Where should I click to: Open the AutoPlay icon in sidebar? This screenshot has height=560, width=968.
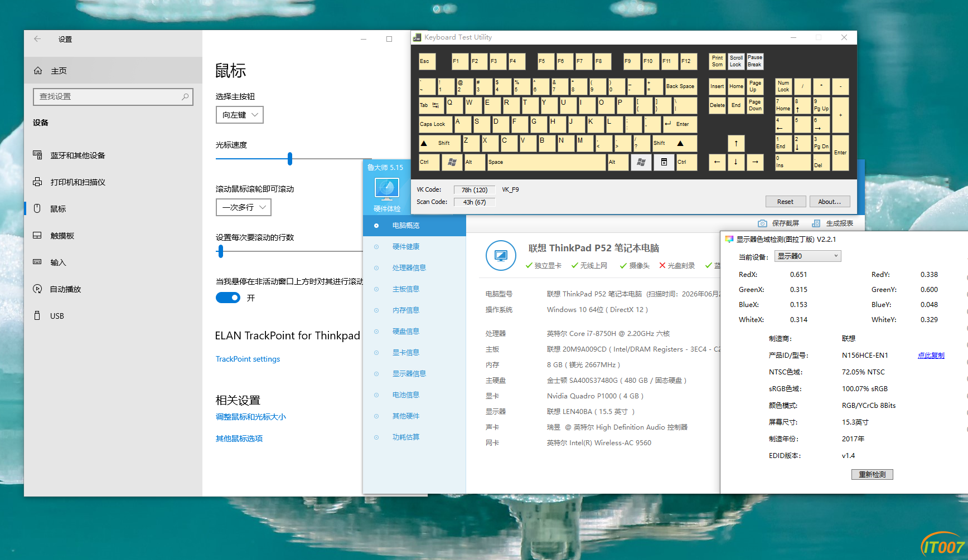(37, 289)
